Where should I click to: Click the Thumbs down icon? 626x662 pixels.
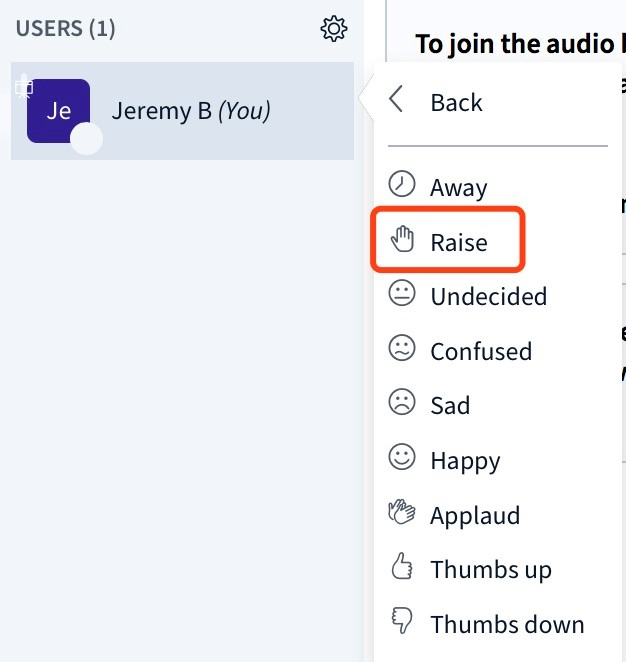click(402, 624)
